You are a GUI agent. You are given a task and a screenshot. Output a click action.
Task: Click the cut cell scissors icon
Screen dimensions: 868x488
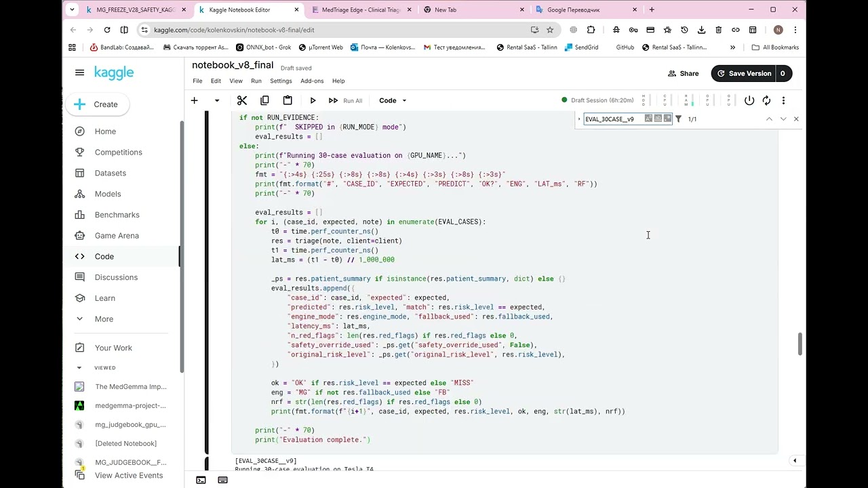coord(242,100)
